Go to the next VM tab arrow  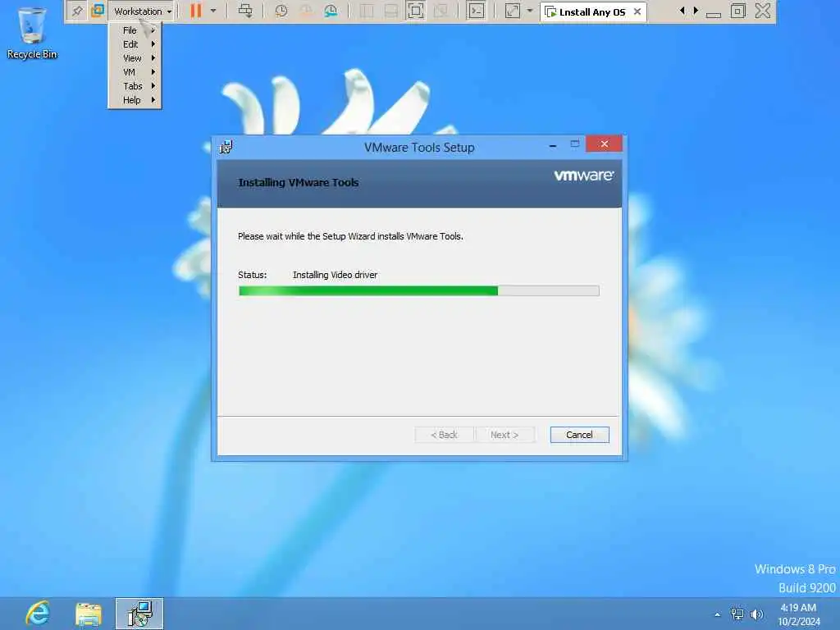tap(696, 11)
